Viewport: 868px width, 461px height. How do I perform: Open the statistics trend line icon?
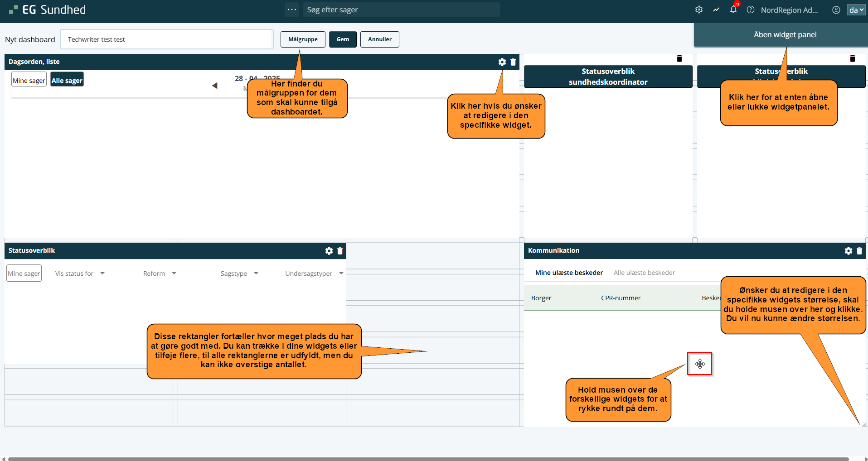pyautogui.click(x=716, y=10)
